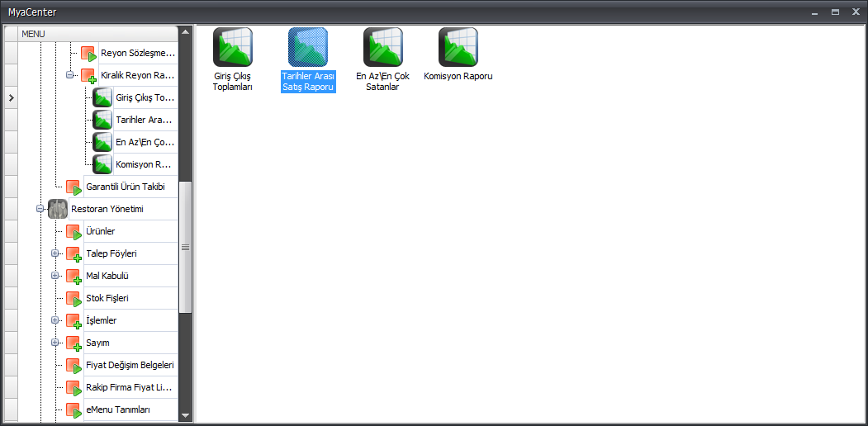Click the Talep Föyleri icon
The width and height of the screenshot is (868, 426).
pyautogui.click(x=74, y=254)
